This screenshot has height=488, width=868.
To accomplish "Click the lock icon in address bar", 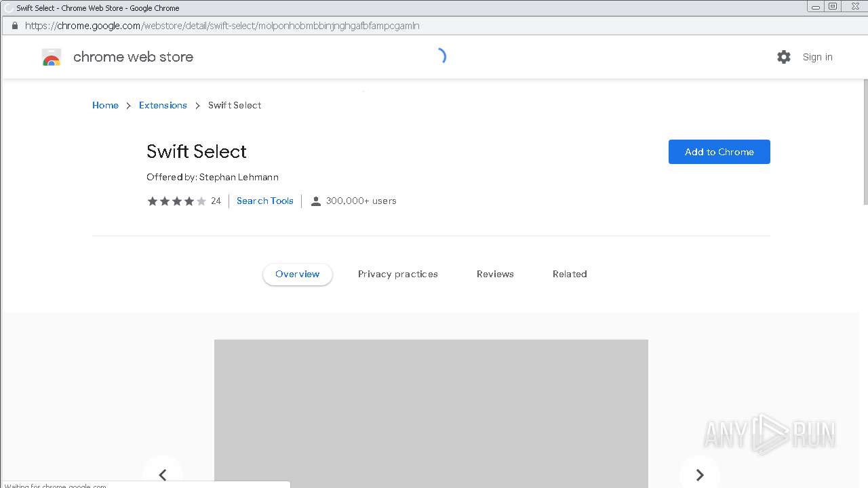I will click(14, 26).
